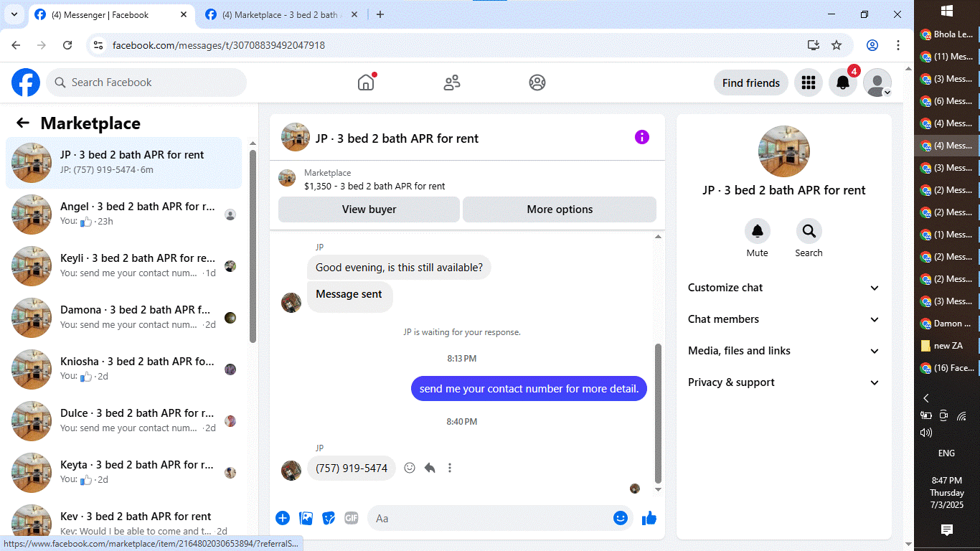
Task: Switch to the Marketplace - 3 bed 2 bath tab
Action: (280, 14)
